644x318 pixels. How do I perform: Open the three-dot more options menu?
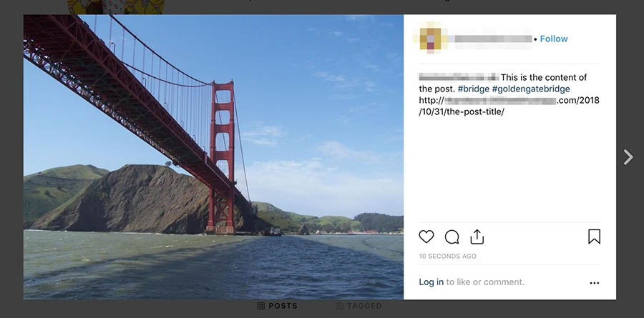pyautogui.click(x=594, y=283)
